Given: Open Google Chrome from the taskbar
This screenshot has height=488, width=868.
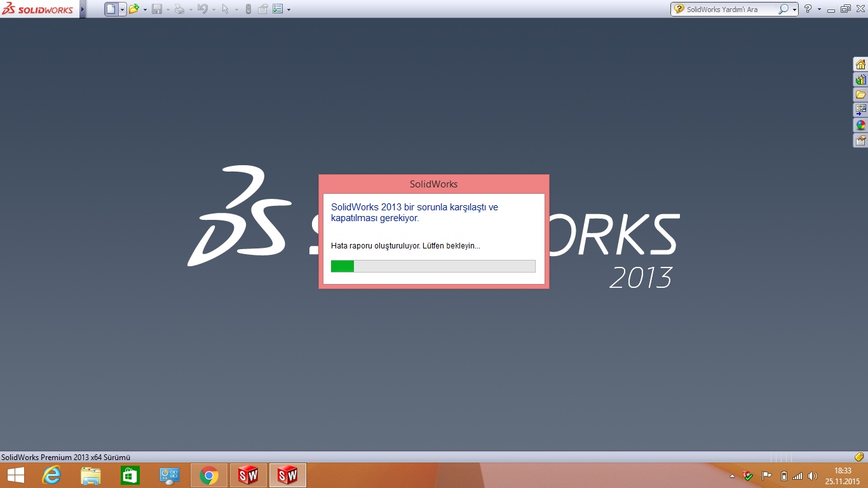Looking at the screenshot, I should tap(209, 475).
